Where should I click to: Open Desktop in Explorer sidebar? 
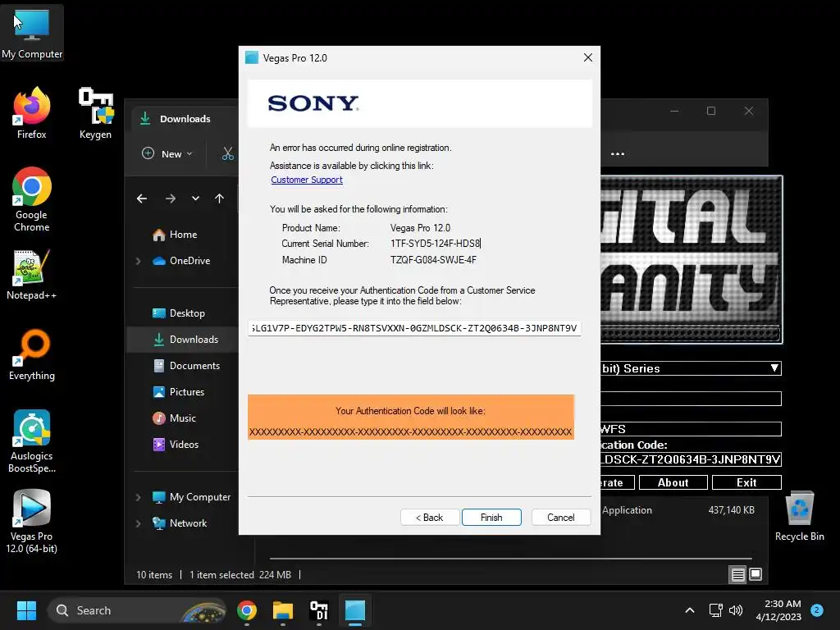point(179,313)
